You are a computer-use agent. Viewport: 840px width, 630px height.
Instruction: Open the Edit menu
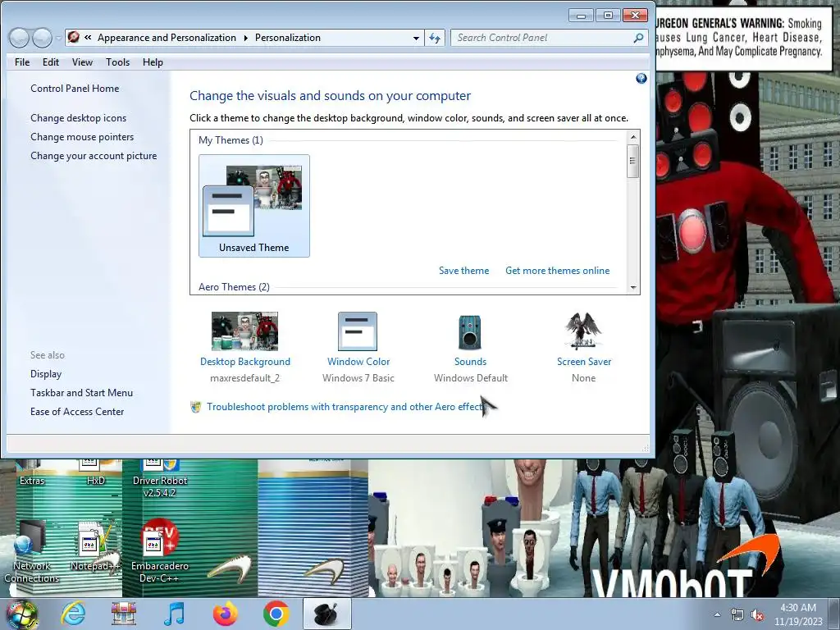tap(51, 62)
